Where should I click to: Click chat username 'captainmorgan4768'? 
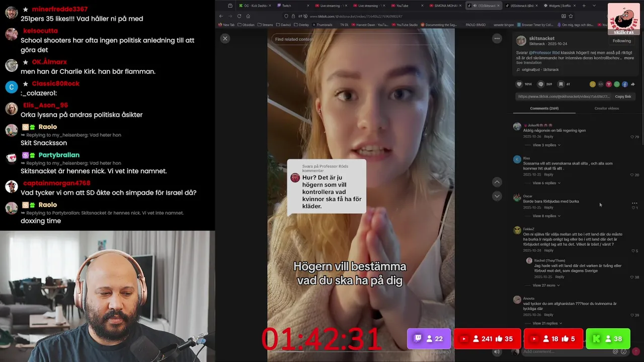56,183
